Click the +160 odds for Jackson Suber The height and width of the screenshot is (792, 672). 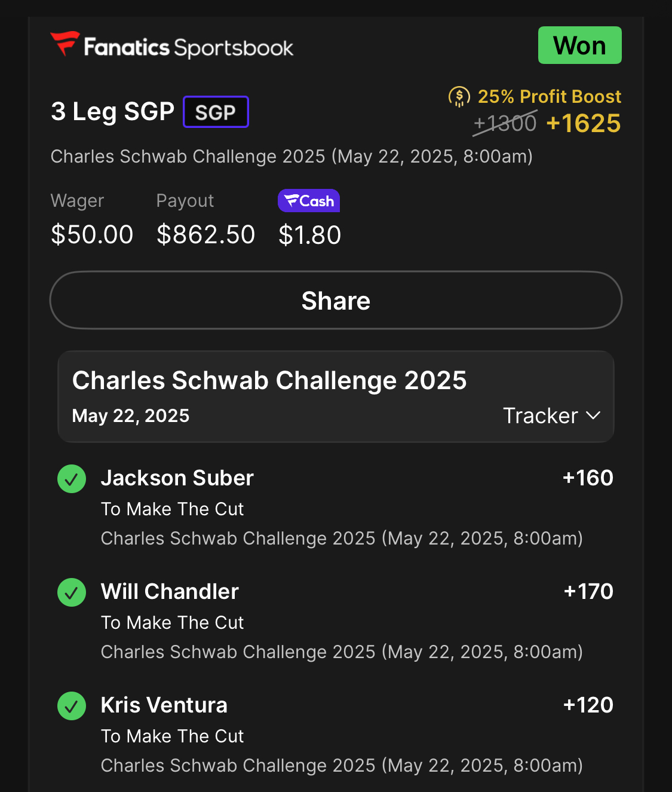588,478
